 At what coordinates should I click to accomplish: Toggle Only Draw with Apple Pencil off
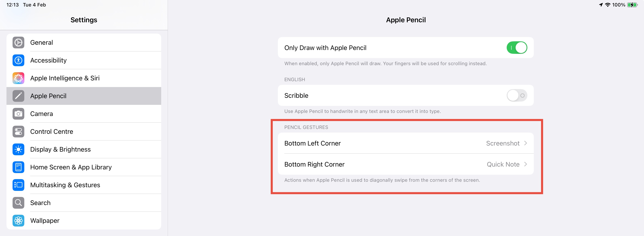517,47
